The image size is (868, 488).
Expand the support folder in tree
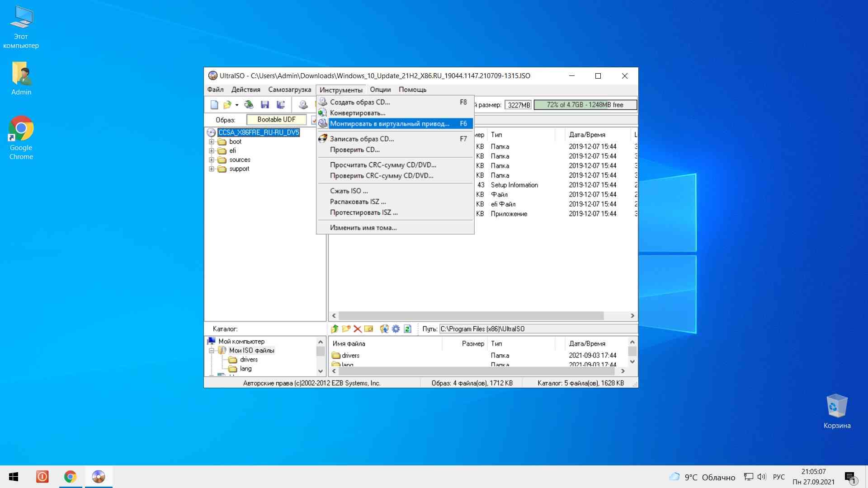pos(211,169)
